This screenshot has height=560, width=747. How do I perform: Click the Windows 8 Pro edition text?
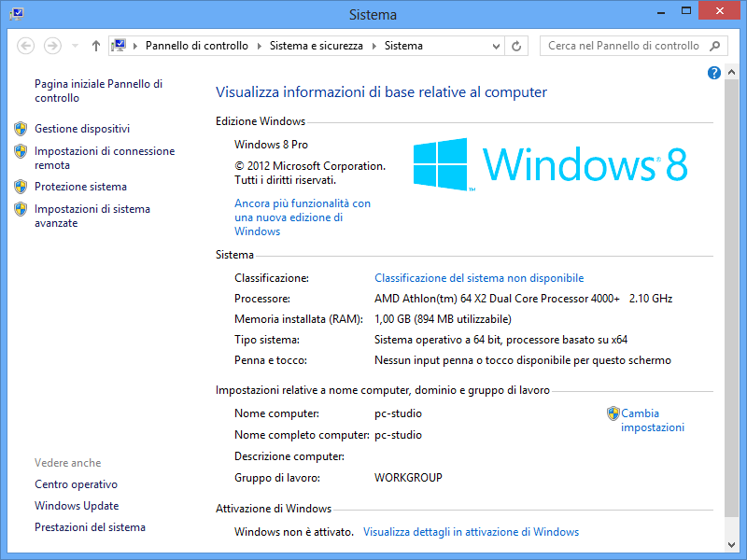coord(271,145)
